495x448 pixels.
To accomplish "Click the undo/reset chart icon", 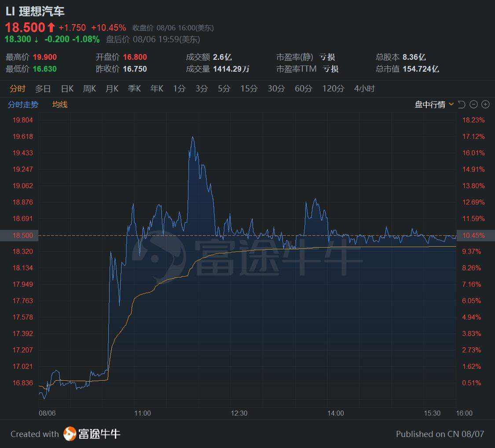I will [x=462, y=105].
